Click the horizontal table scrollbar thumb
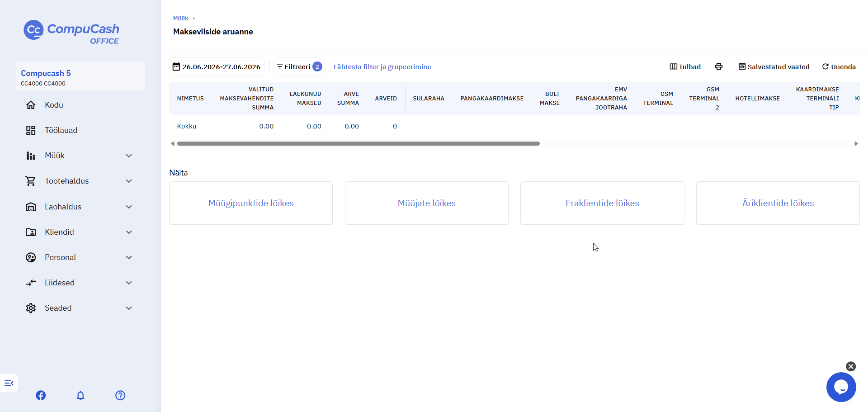Viewport: 868px width, 412px height. click(359, 143)
